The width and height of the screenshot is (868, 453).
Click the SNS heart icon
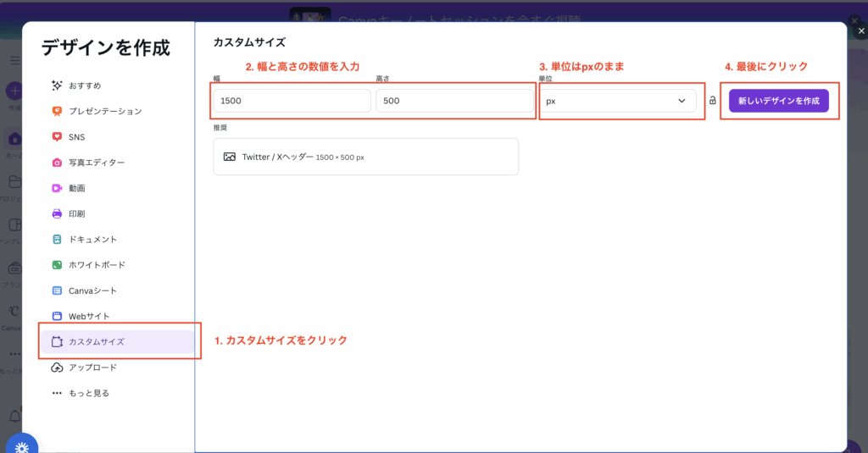[57, 137]
